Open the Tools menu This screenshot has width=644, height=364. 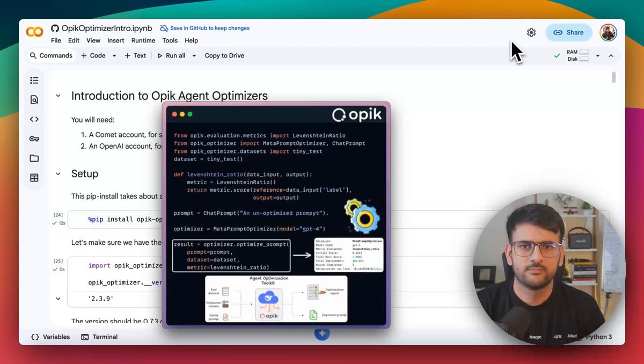pyautogui.click(x=170, y=40)
